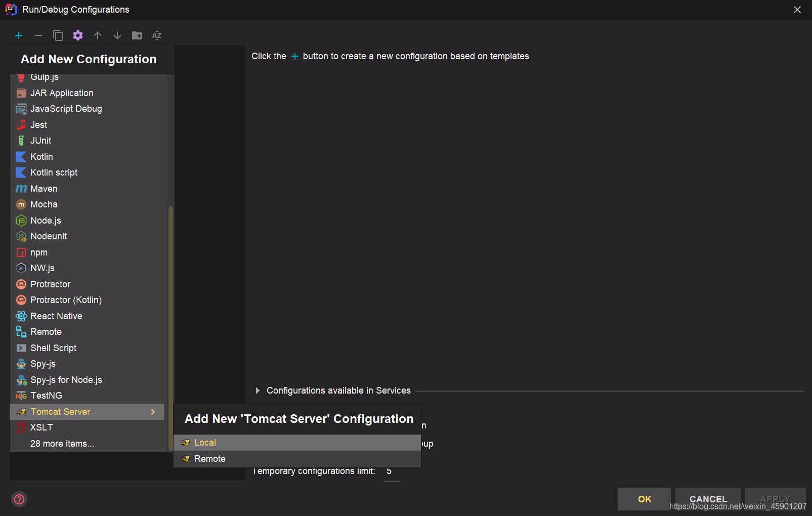Select the Node.js icon
Screen dimensions: 812x516
click(21, 221)
